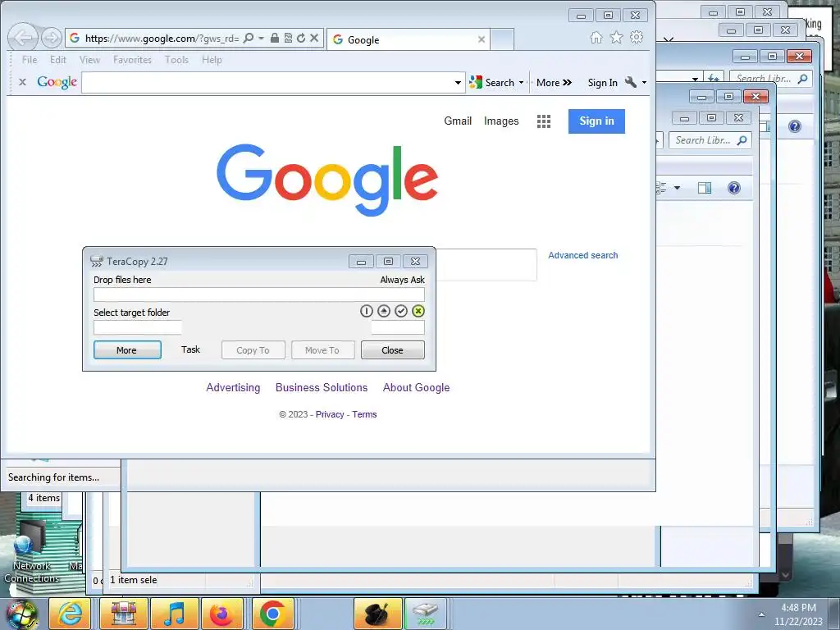Image resolution: width=840 pixels, height=630 pixels.
Task: Open Google Toolbar wrench options
Action: [631, 82]
